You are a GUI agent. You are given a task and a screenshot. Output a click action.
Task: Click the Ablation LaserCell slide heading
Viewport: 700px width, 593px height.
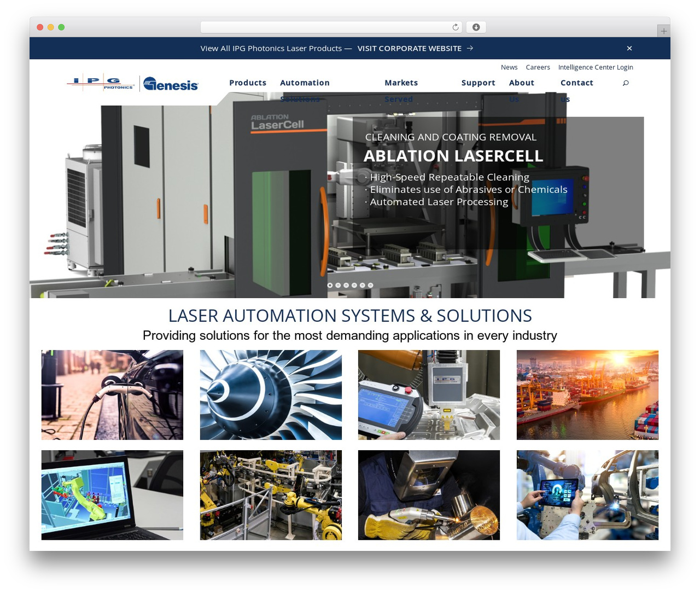[x=453, y=156]
